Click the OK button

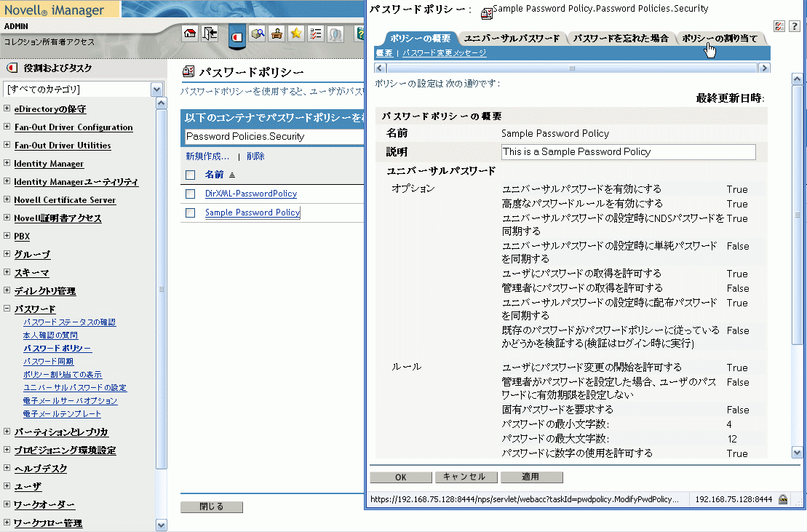pyautogui.click(x=401, y=477)
